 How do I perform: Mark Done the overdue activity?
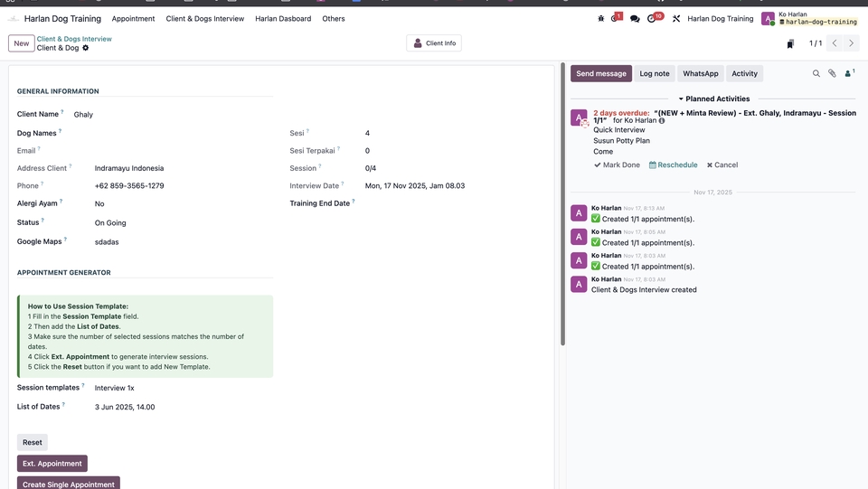point(617,165)
